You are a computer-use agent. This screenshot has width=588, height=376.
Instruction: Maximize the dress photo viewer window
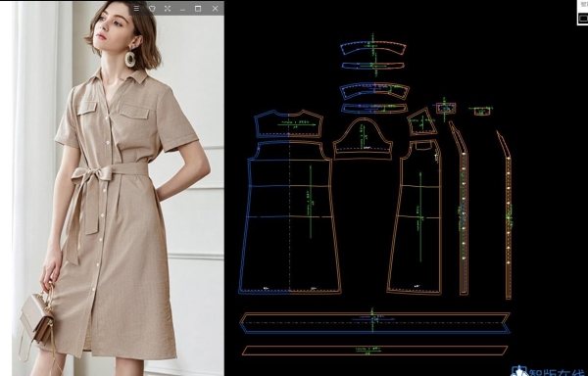pos(198,8)
